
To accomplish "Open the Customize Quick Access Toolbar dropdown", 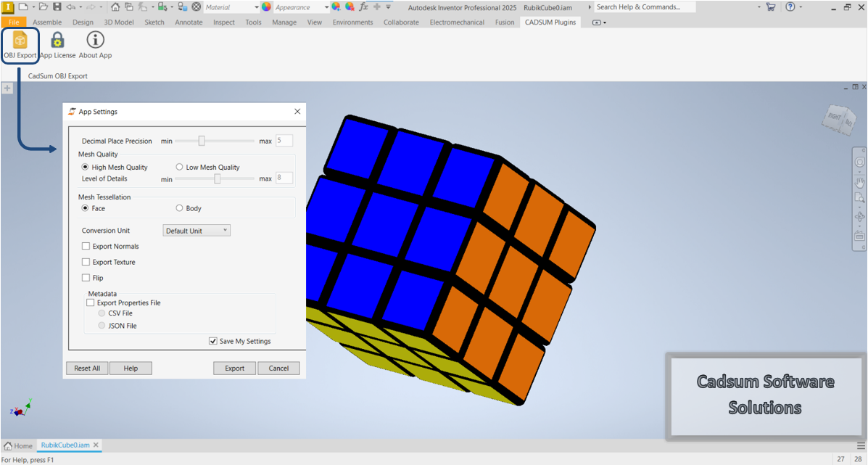I will pos(388,7).
